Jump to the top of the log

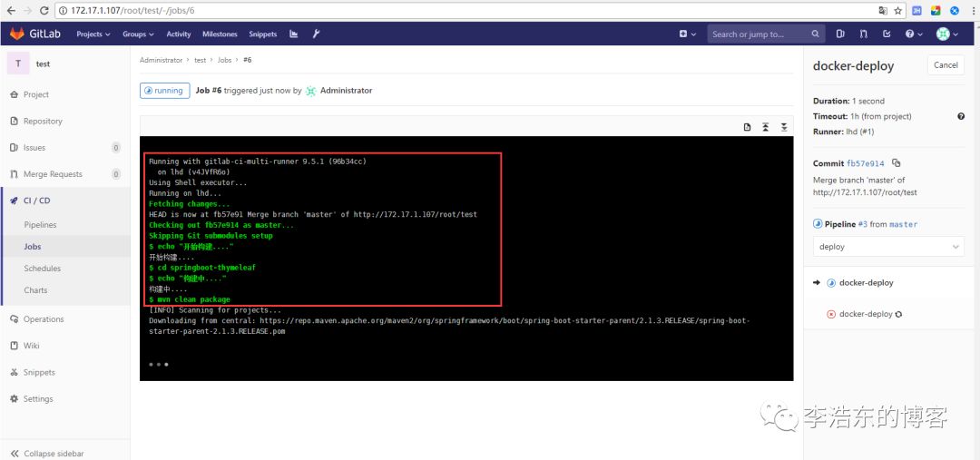coord(766,128)
